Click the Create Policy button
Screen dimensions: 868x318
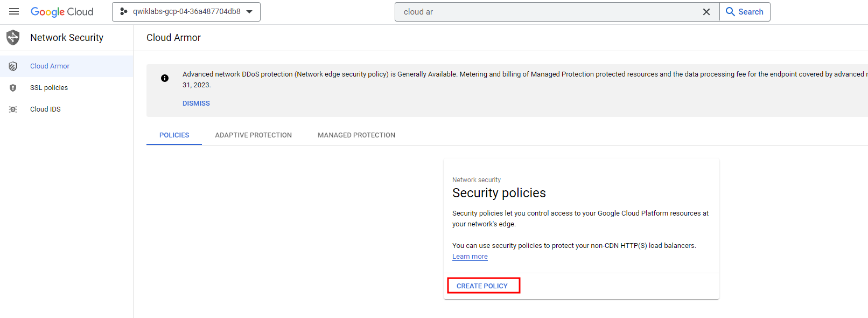pos(482,286)
